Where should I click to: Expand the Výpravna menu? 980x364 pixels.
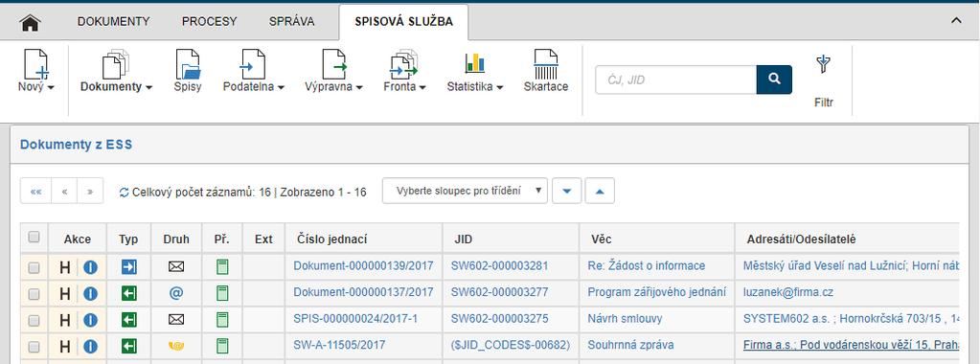(x=333, y=71)
